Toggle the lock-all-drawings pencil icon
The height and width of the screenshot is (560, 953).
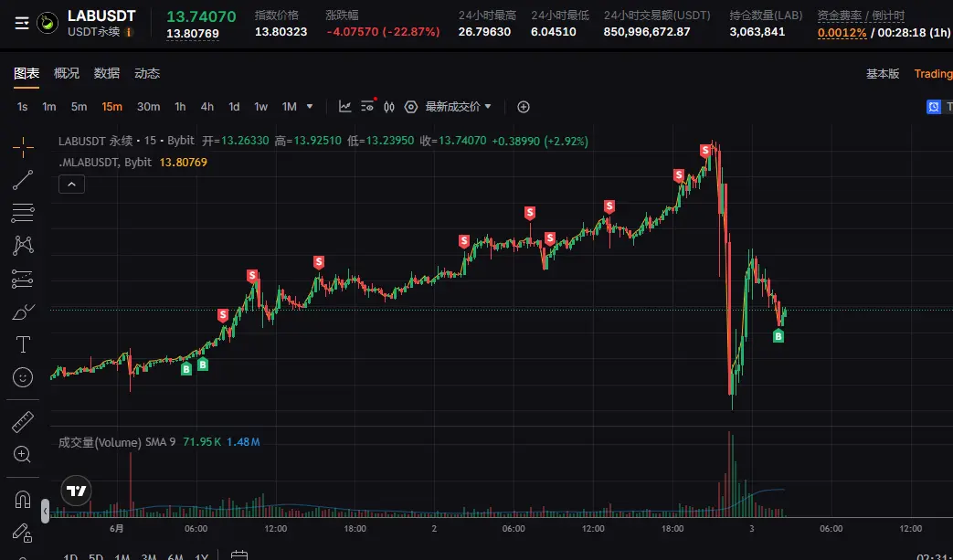click(x=23, y=533)
